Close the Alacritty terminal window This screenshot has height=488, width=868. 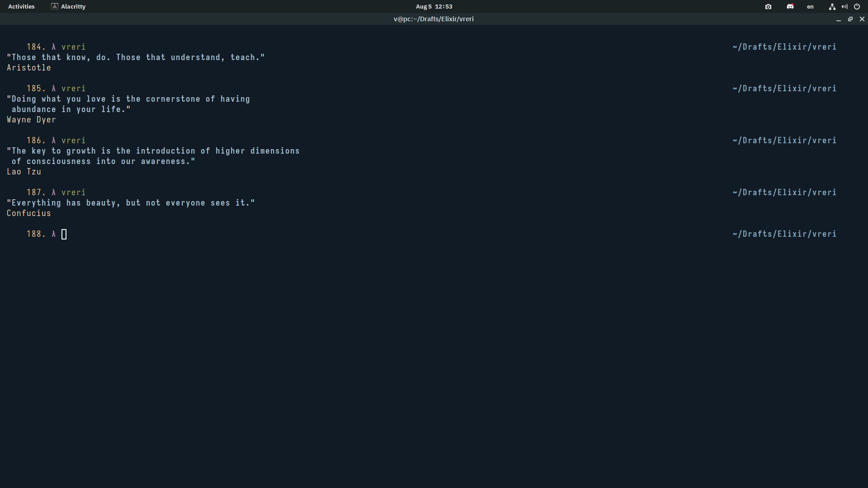click(x=862, y=19)
